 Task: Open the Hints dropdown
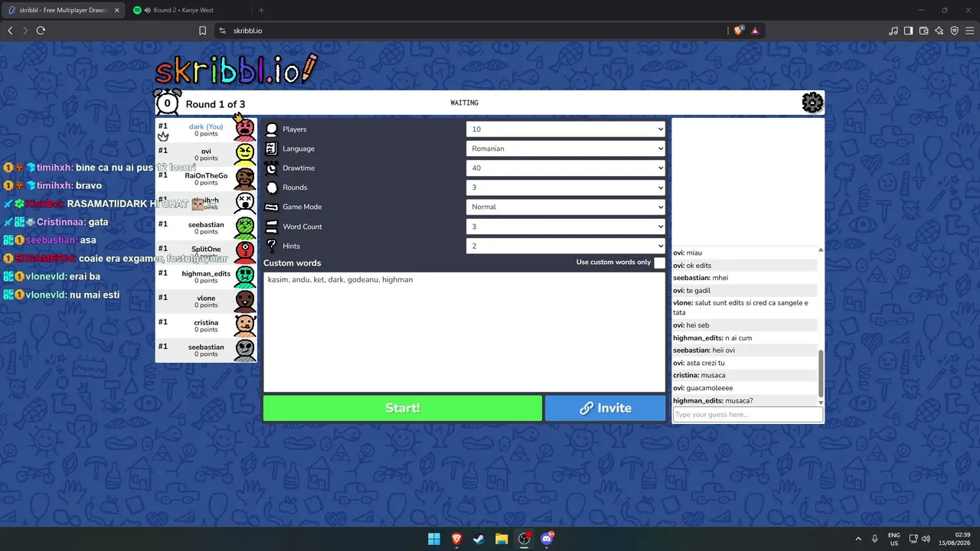[566, 246]
